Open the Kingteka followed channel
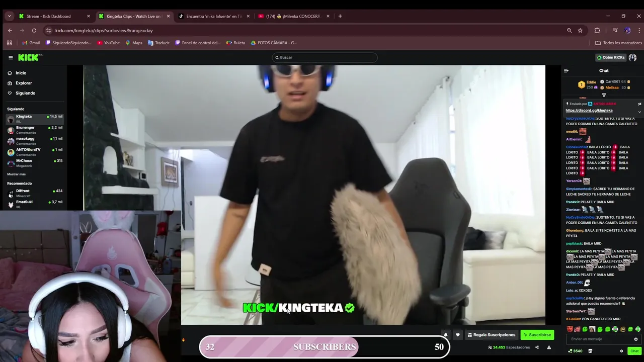644x362 pixels. [x=35, y=119]
